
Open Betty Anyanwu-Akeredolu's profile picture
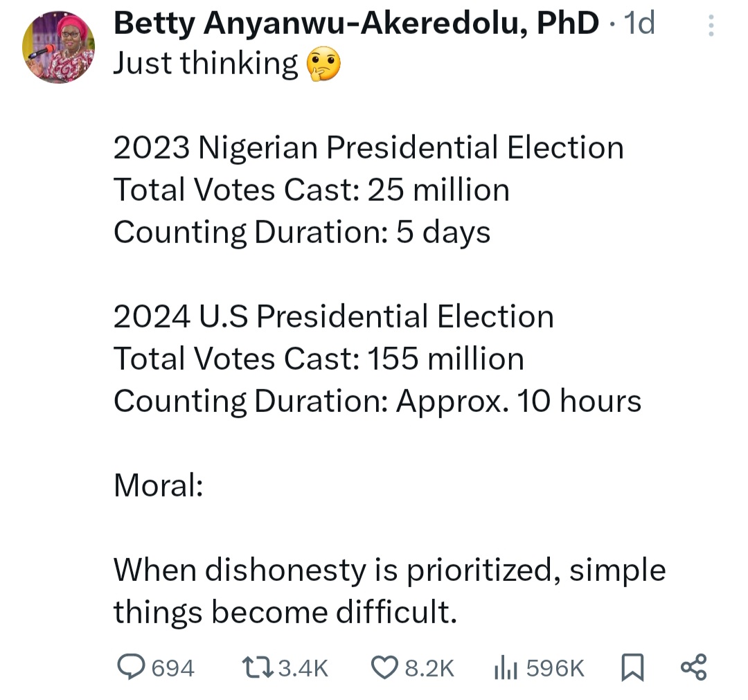coord(58,48)
